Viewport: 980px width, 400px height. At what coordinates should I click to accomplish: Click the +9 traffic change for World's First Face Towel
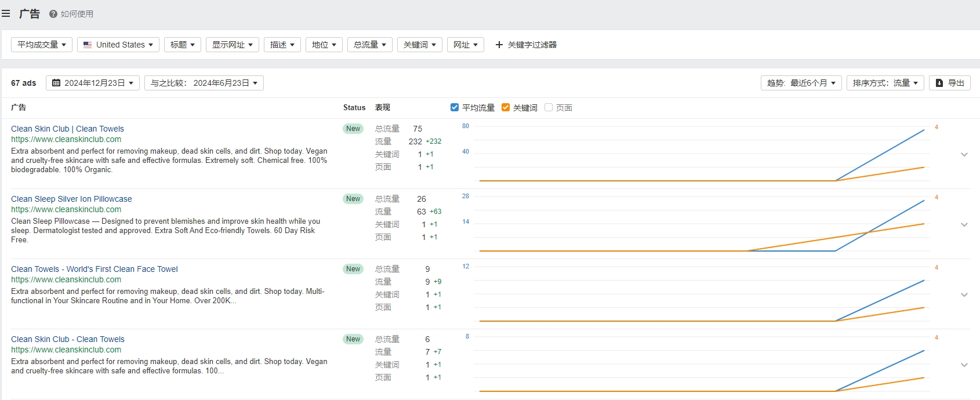coord(438,282)
